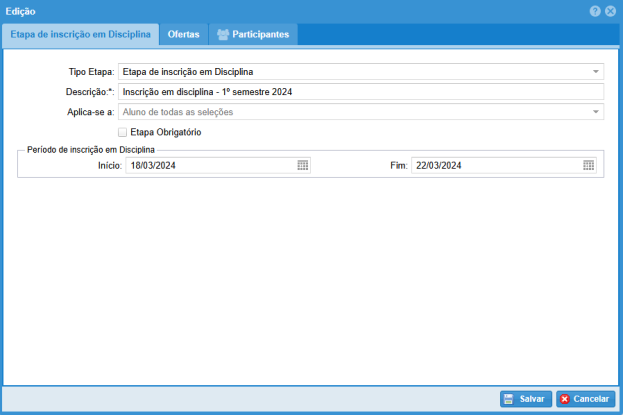Select the Etapa de inscrição em Disciplina tab
This screenshot has width=623, height=415.
[x=80, y=34]
